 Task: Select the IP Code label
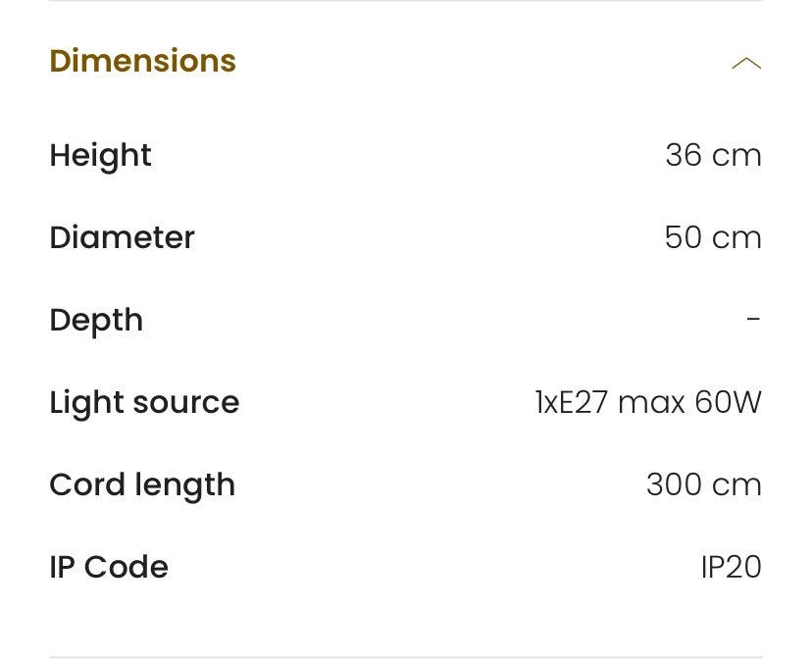point(109,567)
